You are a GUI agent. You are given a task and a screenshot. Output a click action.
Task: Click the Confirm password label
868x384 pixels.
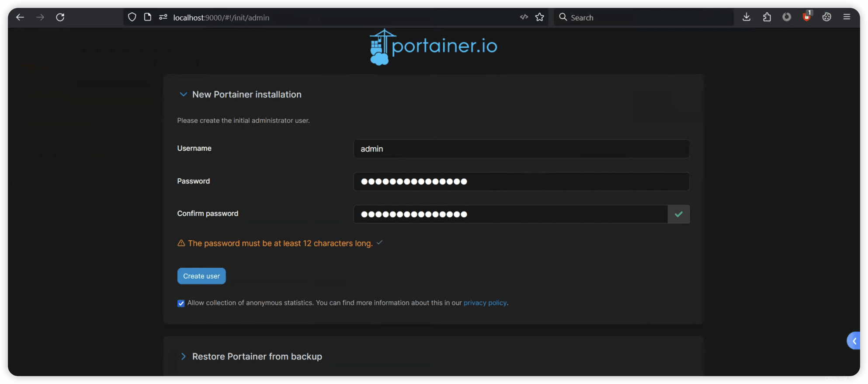click(208, 213)
